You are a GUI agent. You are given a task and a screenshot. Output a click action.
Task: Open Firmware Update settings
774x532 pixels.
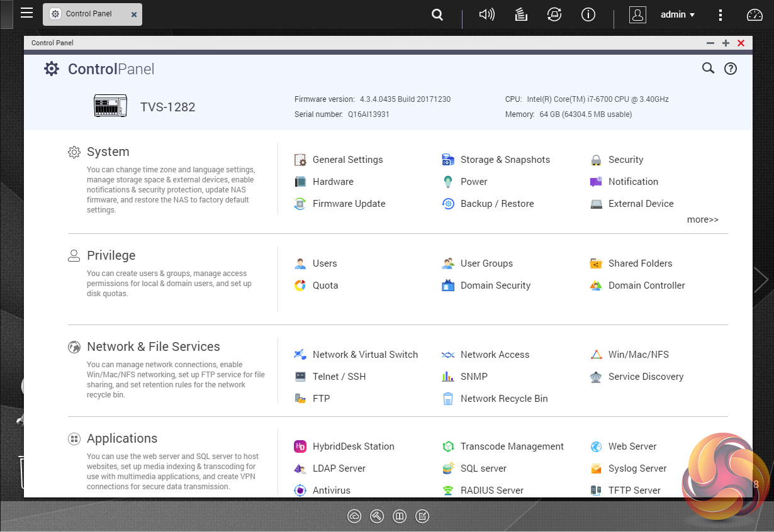click(x=349, y=204)
